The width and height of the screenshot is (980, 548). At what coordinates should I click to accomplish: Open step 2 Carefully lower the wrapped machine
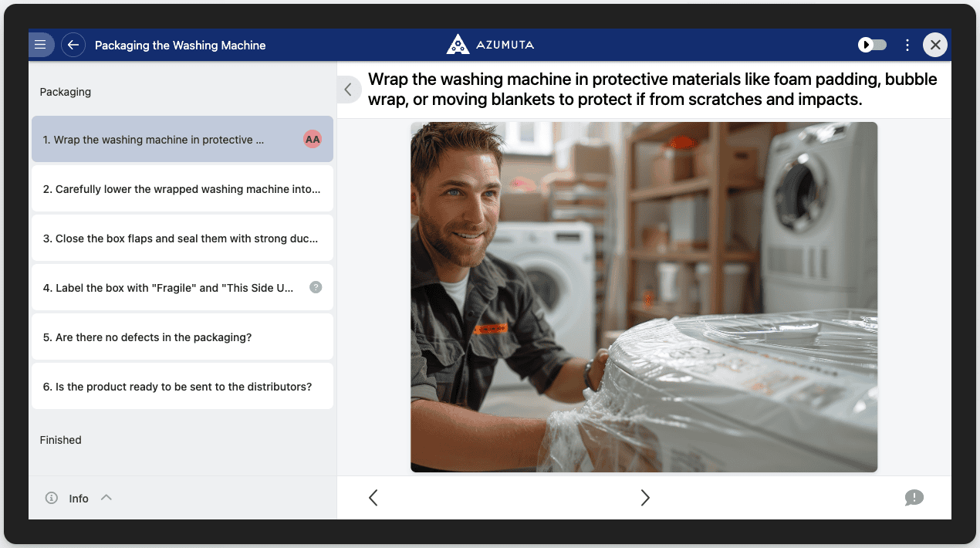click(182, 189)
